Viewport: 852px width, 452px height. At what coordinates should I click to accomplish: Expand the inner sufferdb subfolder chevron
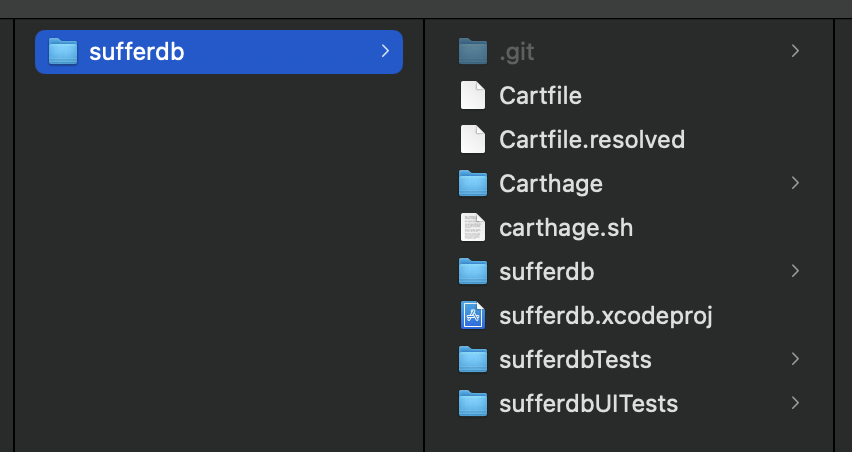795,271
